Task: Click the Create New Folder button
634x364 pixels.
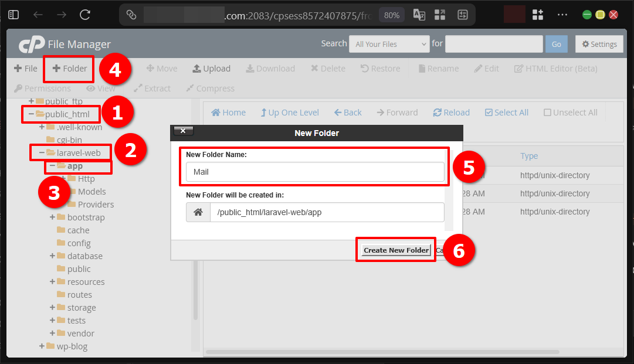Action: (x=395, y=249)
